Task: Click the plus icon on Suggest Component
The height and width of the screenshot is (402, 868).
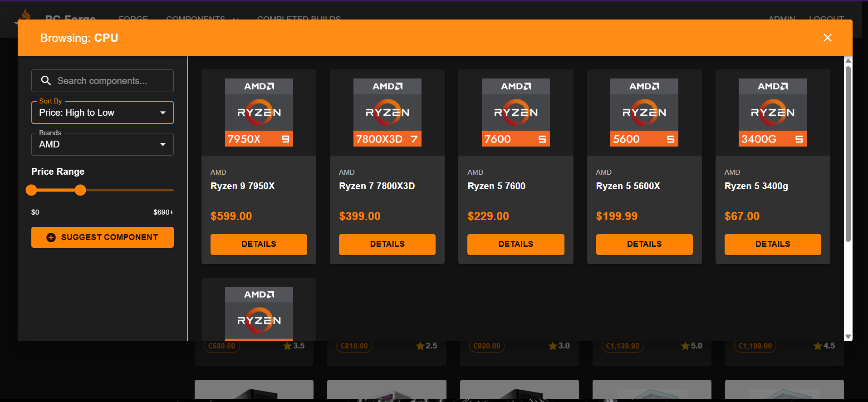Action: pyautogui.click(x=51, y=237)
